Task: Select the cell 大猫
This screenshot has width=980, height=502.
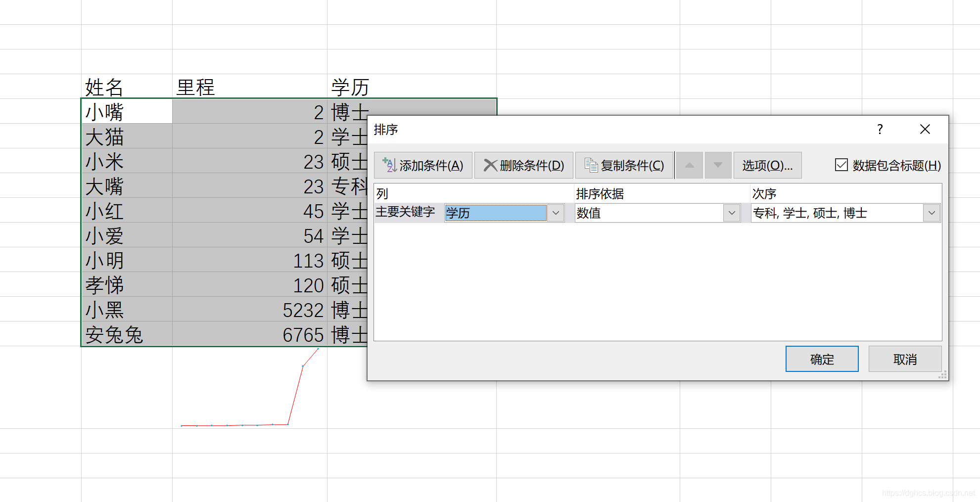Action: (127, 136)
